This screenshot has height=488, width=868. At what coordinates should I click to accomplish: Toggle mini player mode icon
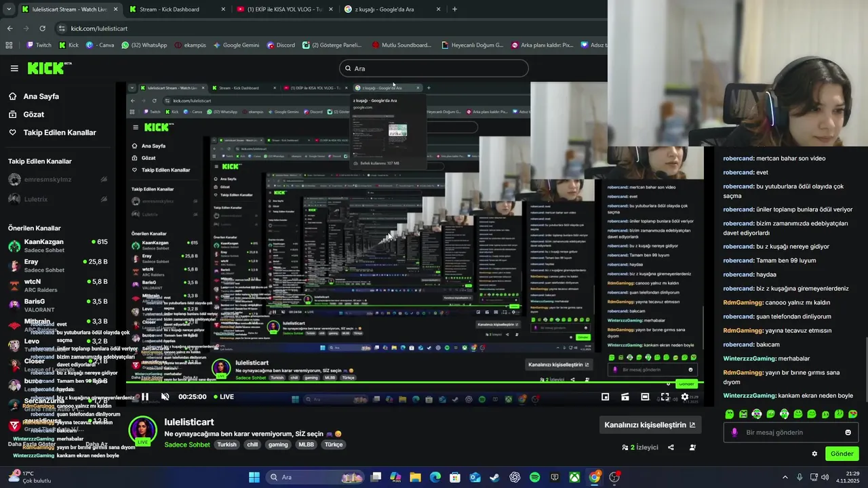pyautogui.click(x=606, y=396)
